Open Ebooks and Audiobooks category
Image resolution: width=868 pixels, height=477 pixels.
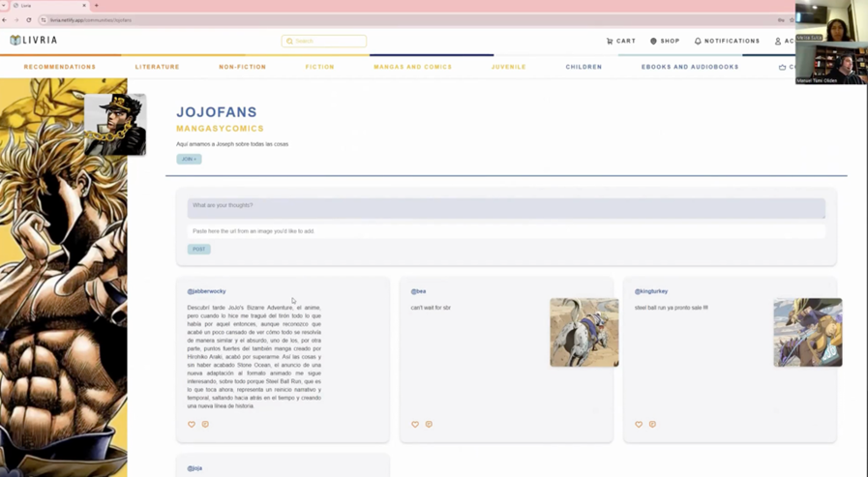[690, 67]
